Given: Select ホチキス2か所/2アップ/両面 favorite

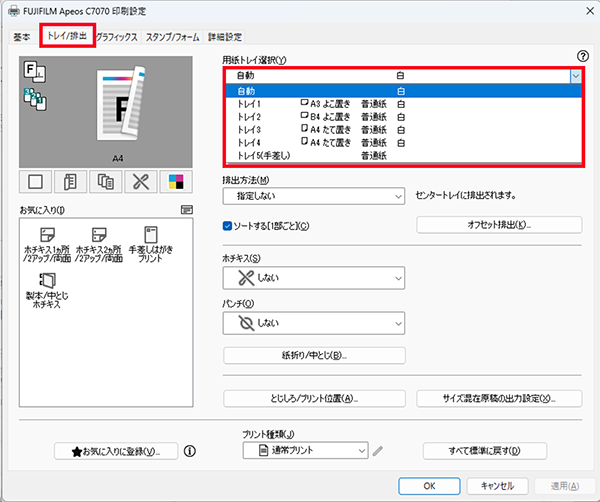Looking at the screenshot, I should pos(99,245).
